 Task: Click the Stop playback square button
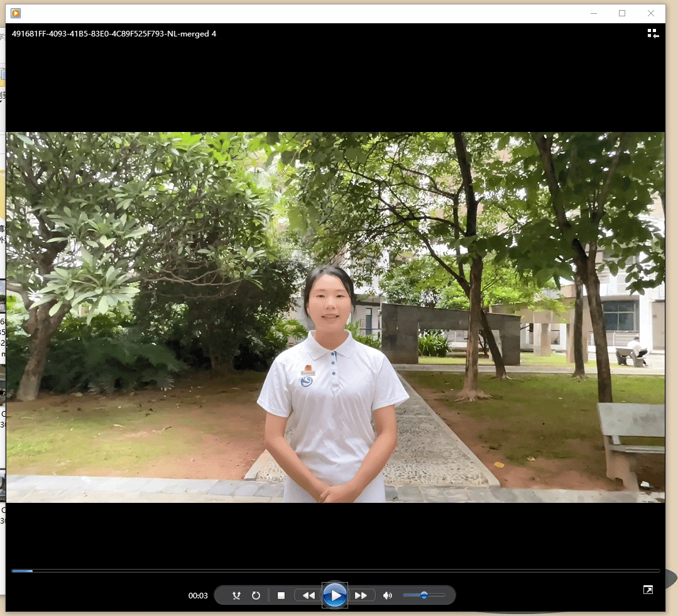(x=282, y=595)
